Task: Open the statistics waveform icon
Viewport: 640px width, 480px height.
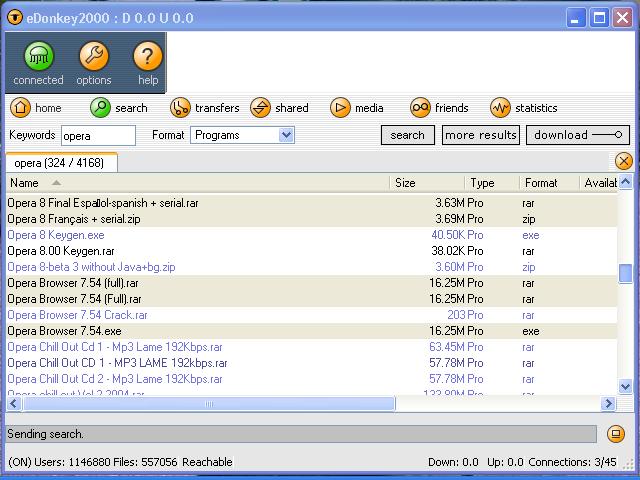Action: [500, 108]
